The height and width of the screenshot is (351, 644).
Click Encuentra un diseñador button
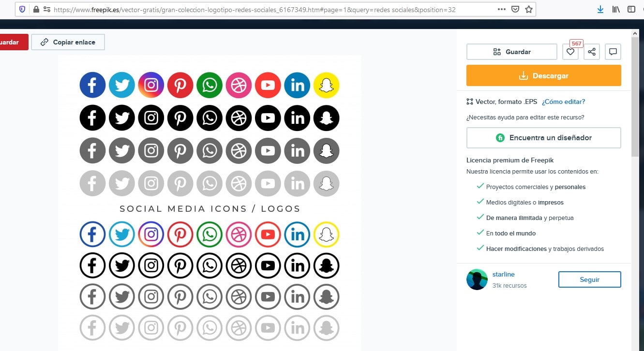coord(543,138)
